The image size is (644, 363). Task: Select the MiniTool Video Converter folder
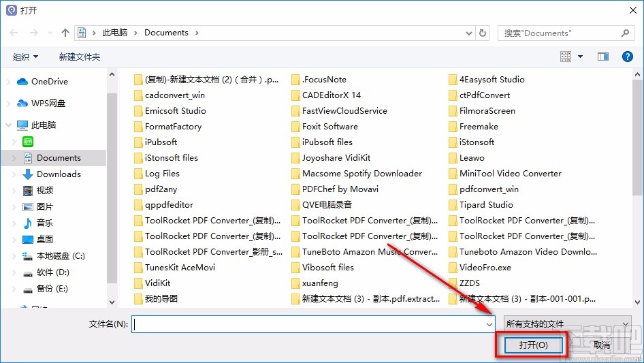pos(505,174)
